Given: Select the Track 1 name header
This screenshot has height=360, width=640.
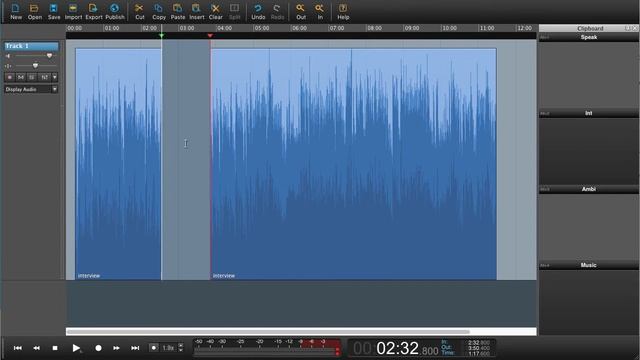Looking at the screenshot, I should click(x=31, y=46).
